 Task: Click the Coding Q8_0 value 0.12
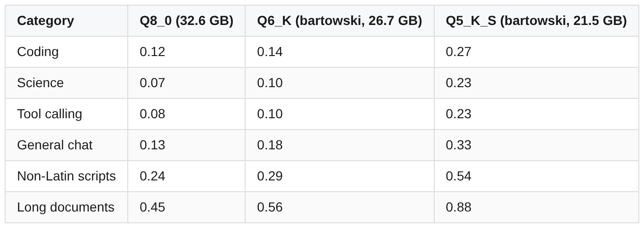[152, 52]
